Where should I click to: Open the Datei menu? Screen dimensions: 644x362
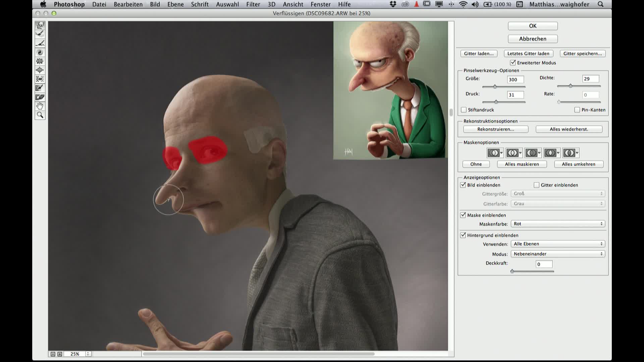click(x=99, y=4)
